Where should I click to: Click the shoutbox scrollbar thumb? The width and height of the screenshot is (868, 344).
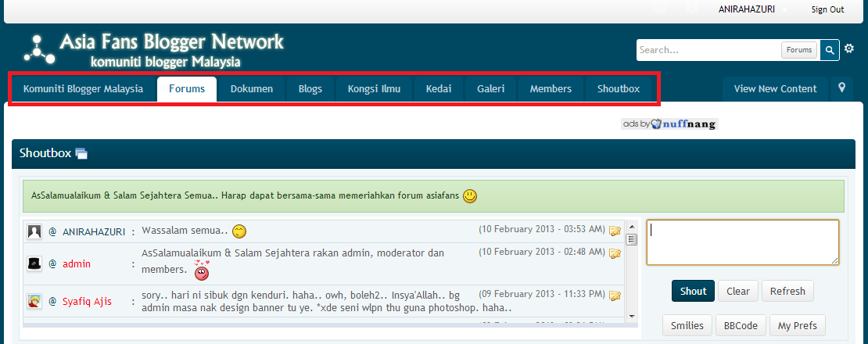[632, 239]
